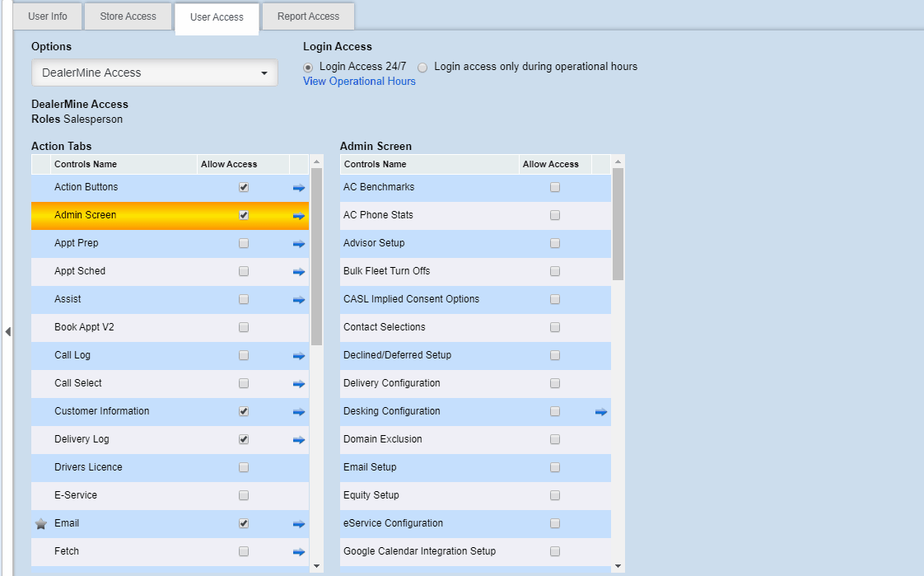Check the AC Benchmarks access checkbox

coord(555,187)
